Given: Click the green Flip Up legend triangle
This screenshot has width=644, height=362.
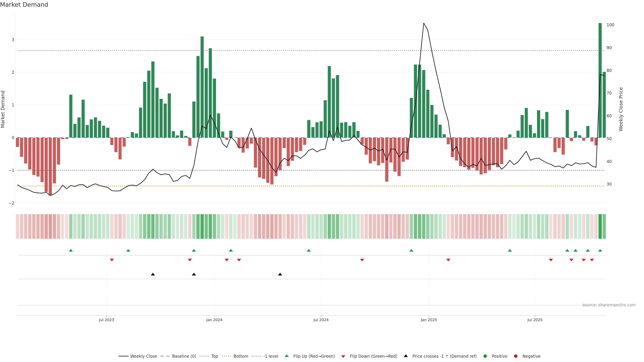Looking at the screenshot, I should pos(286,356).
